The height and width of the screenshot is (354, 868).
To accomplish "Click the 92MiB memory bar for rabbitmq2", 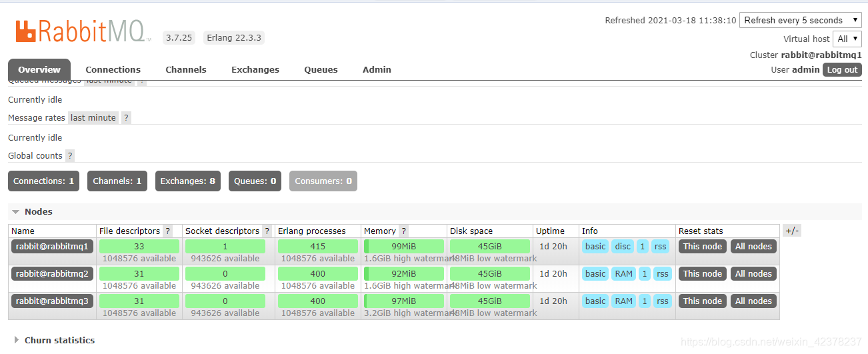I will [404, 273].
